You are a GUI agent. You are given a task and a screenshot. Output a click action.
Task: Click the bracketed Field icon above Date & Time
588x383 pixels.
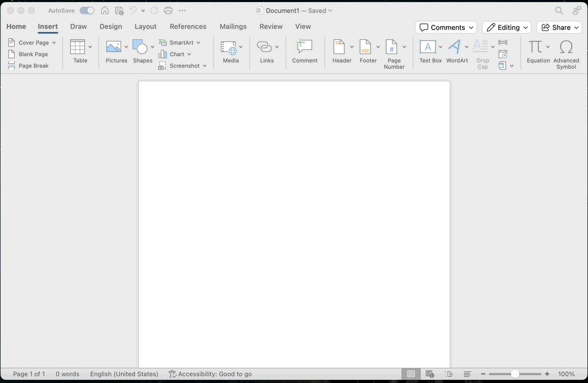pos(503,42)
